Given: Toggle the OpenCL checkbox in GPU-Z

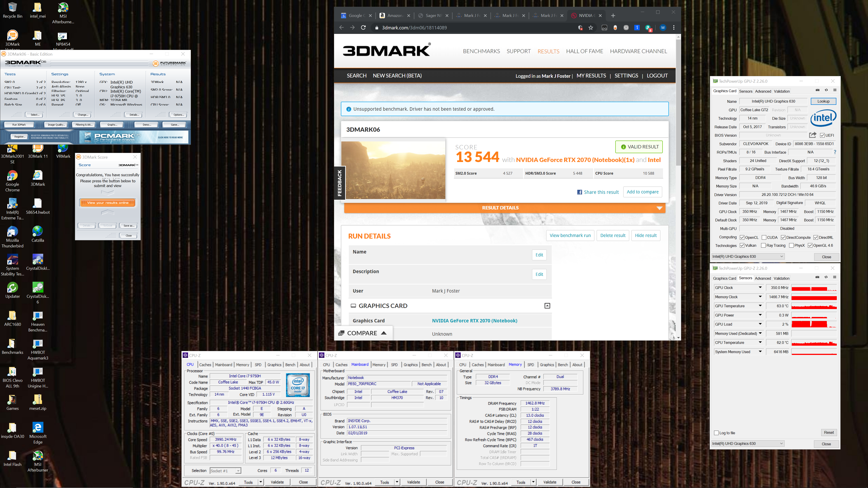Looking at the screenshot, I should [742, 237].
